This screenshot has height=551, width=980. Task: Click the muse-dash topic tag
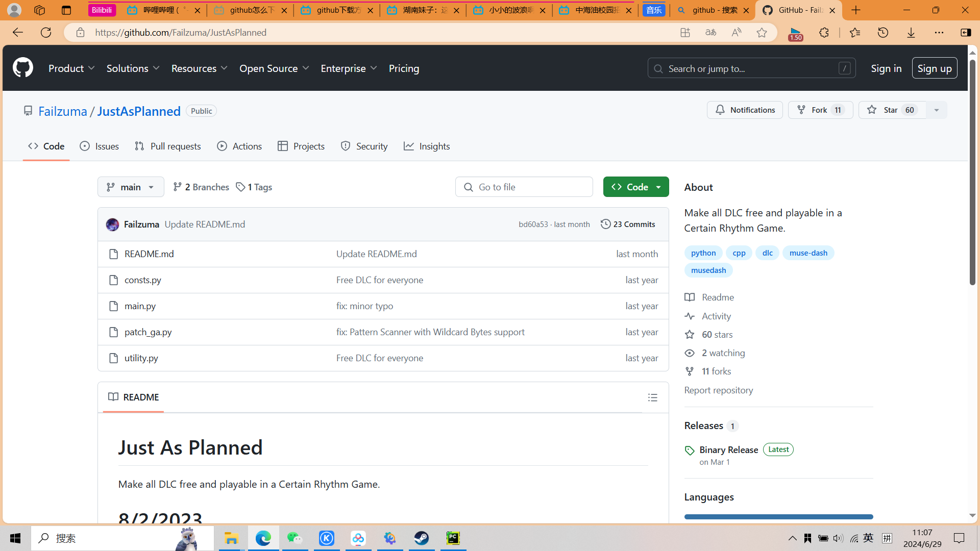pos(808,253)
